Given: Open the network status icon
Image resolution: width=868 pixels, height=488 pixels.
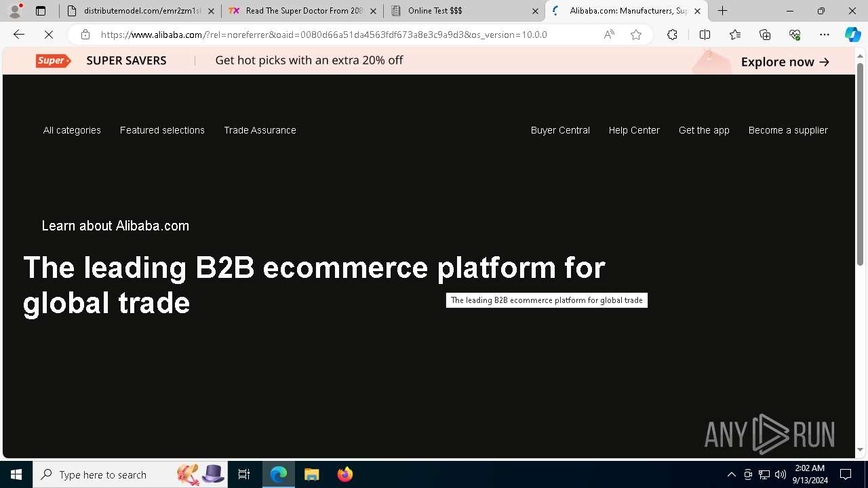Looking at the screenshot, I should coord(764,474).
